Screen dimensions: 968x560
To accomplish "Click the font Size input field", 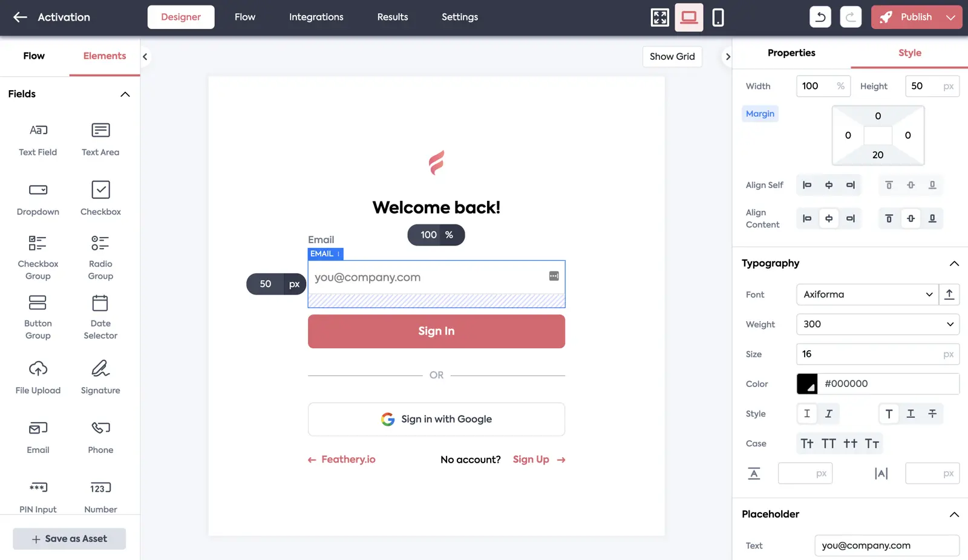I will [x=878, y=354].
